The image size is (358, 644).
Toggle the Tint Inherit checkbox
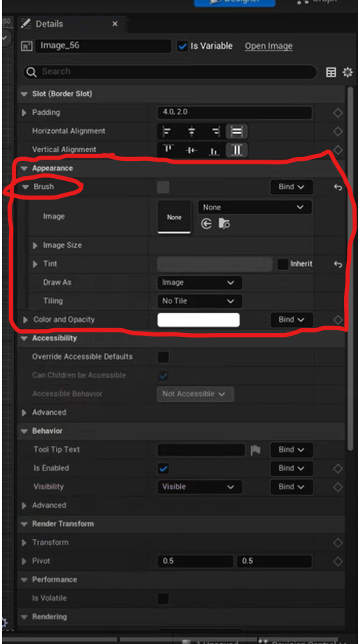click(x=283, y=264)
